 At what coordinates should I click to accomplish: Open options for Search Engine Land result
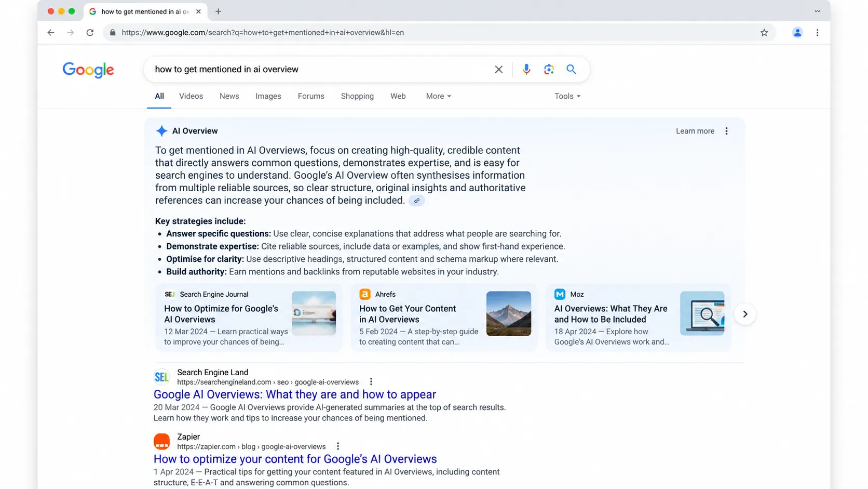[371, 382]
